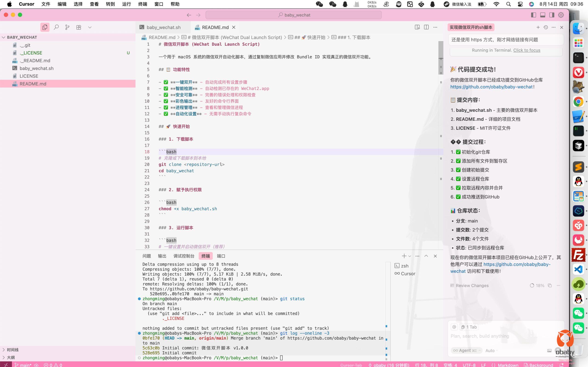The image size is (588, 367).
Task: Open the Explorer view icon
Action: tap(45, 27)
